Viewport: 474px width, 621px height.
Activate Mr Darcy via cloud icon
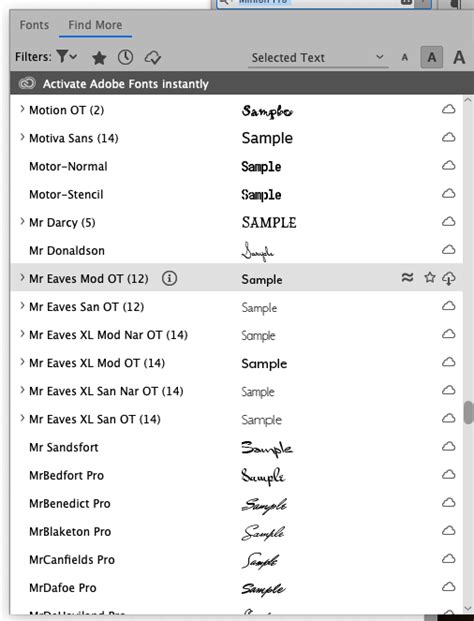point(448,222)
